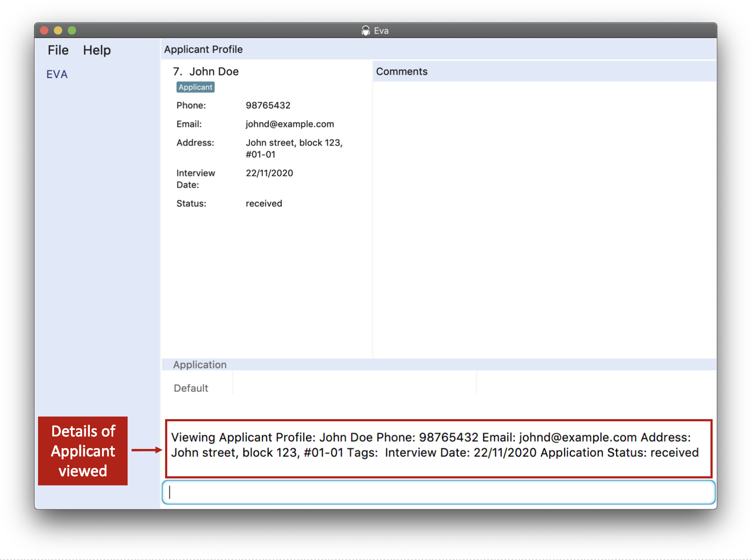752x560 pixels.
Task: Click the Interview Date: field label
Action: [x=195, y=179]
